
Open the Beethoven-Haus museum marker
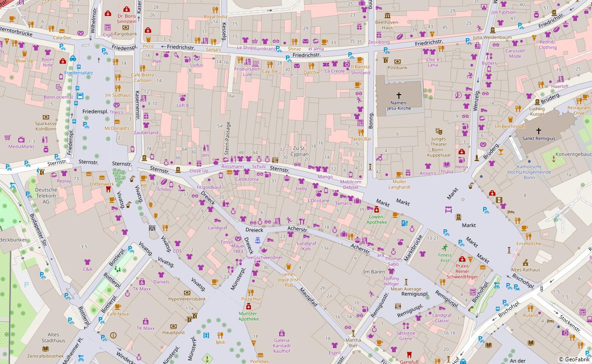pos(387,15)
